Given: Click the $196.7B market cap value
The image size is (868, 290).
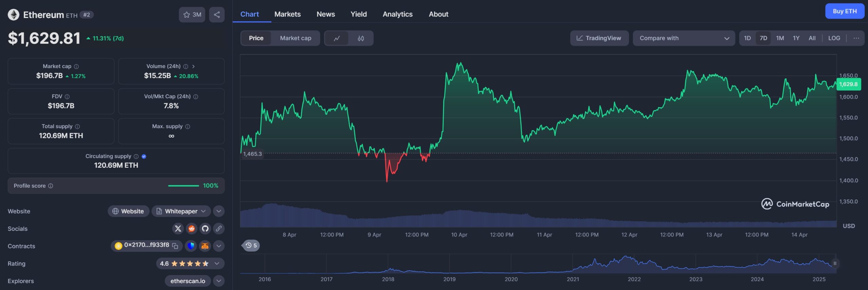Looking at the screenshot, I should pyautogui.click(x=50, y=76).
